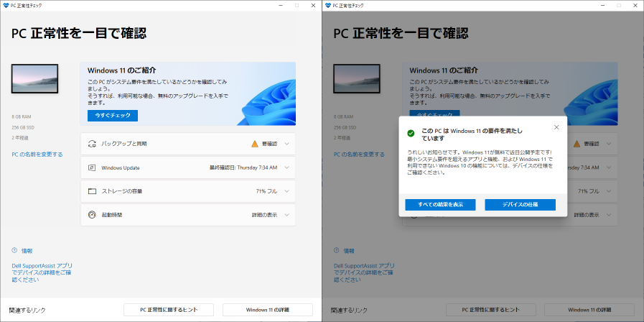Click Windows 11 の詳細 in left window

pyautogui.click(x=268, y=310)
